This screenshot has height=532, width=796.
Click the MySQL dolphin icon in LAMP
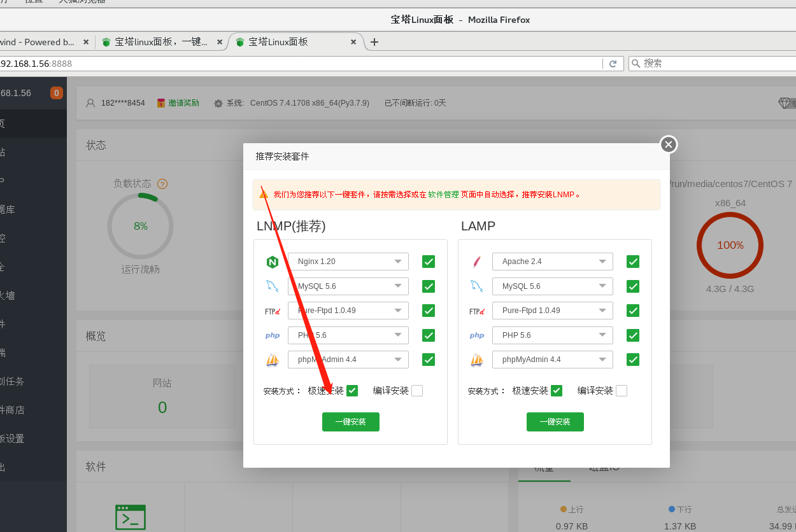476,286
